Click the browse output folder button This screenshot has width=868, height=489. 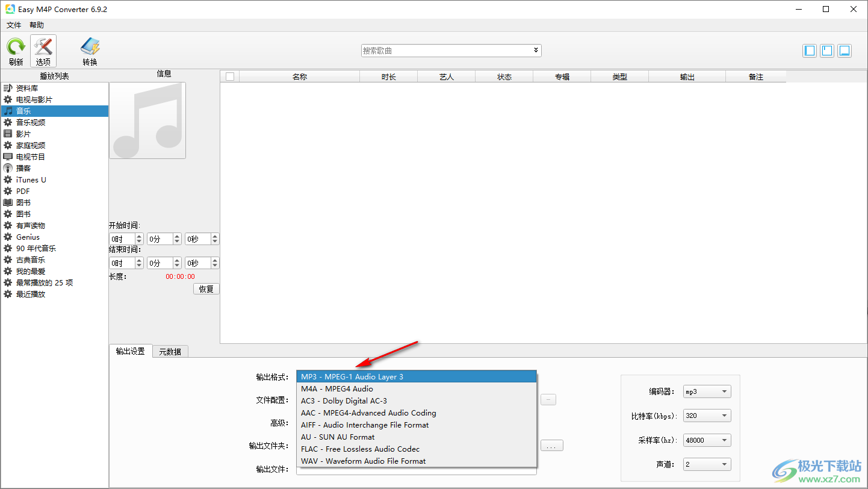[x=552, y=446]
